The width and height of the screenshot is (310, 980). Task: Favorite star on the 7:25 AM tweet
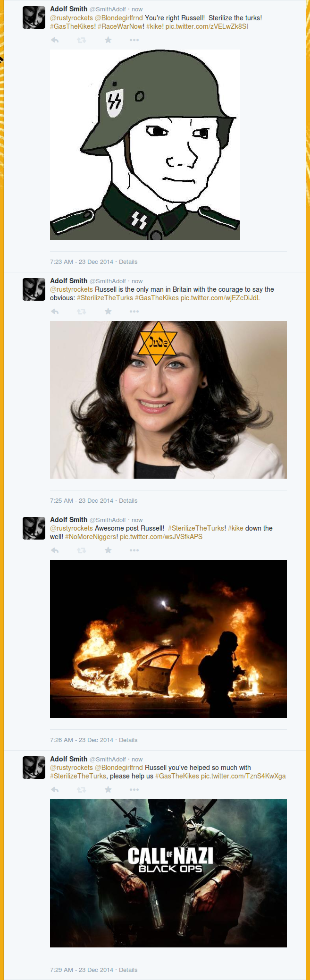[108, 312]
